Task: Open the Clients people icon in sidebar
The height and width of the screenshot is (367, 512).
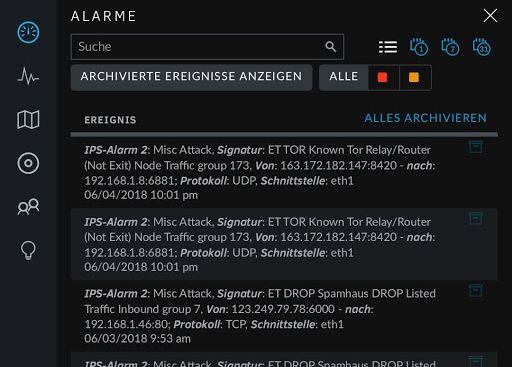Action: point(28,207)
